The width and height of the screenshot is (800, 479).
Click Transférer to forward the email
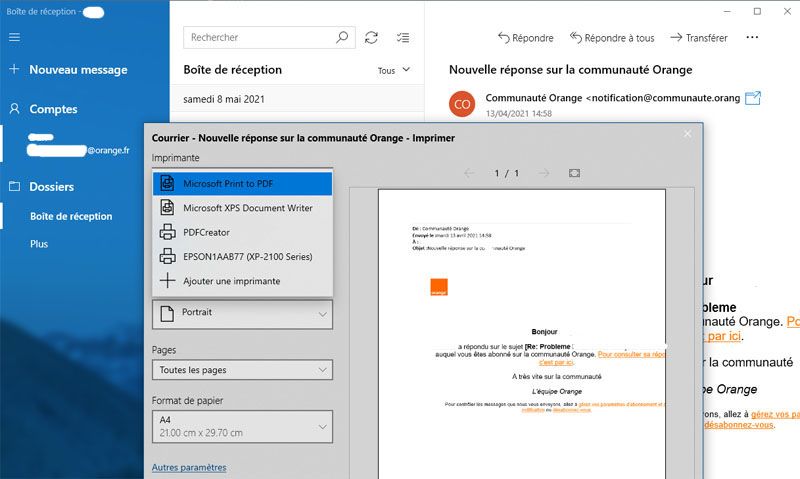pyautogui.click(x=699, y=38)
